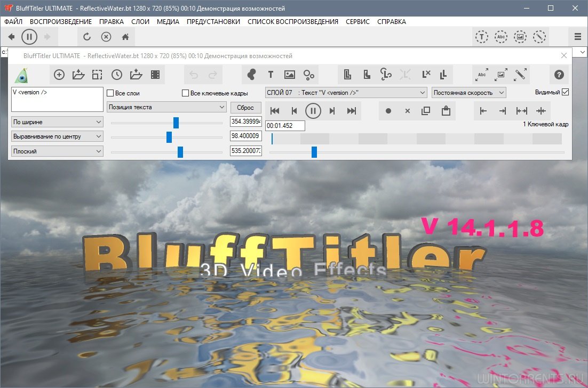Click the time field showing 00:01.452
This screenshot has height=388, width=588.
[x=285, y=126]
